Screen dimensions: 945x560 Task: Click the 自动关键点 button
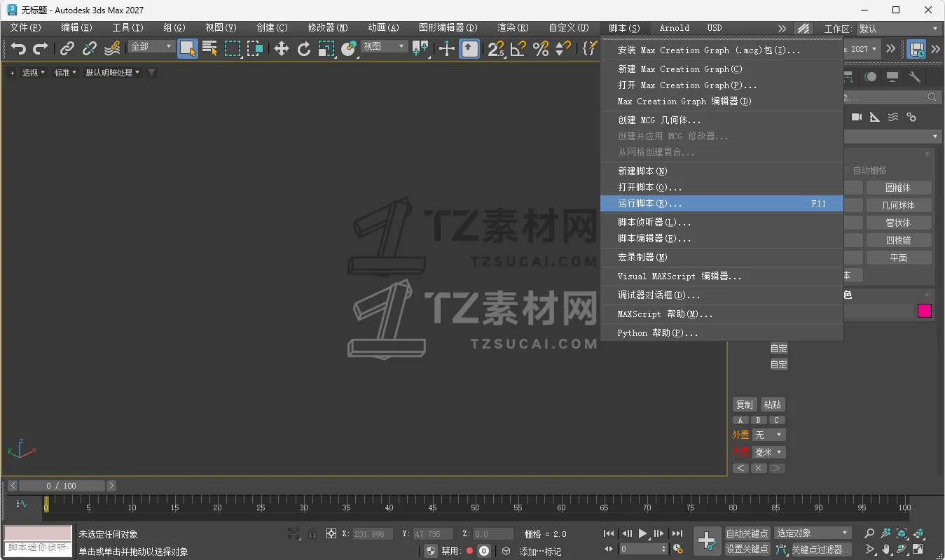click(747, 533)
